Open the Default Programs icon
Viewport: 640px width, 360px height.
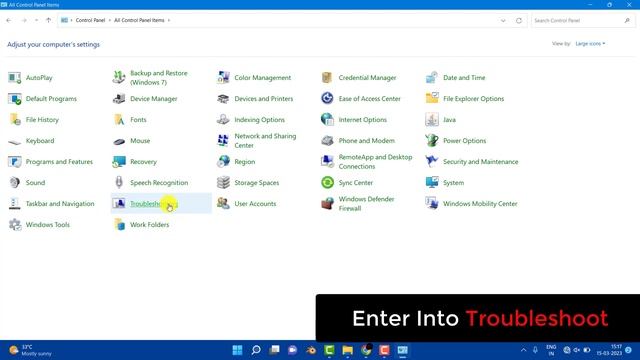coord(15,99)
